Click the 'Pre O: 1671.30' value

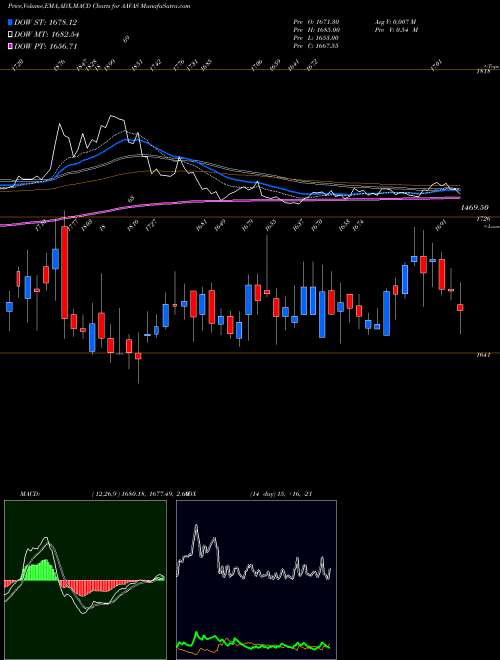pos(316,22)
